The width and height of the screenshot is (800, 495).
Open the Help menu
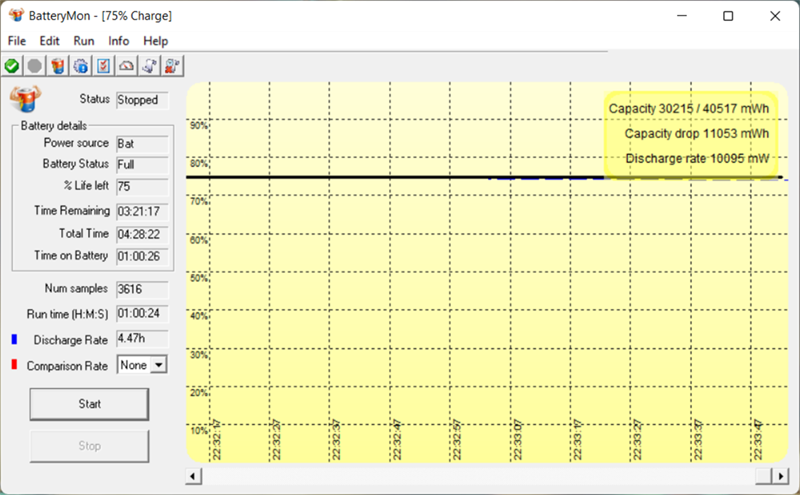tap(155, 41)
